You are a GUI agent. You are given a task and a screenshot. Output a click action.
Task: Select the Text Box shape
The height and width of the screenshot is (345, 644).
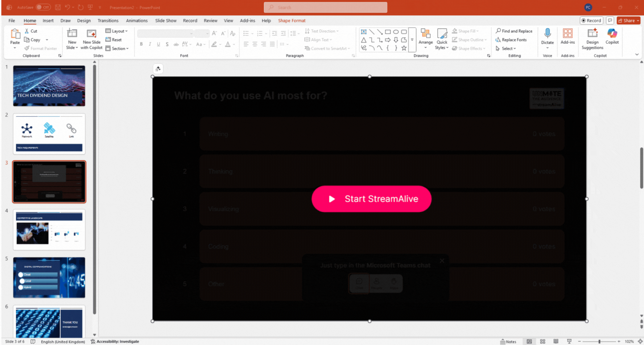[364, 32]
